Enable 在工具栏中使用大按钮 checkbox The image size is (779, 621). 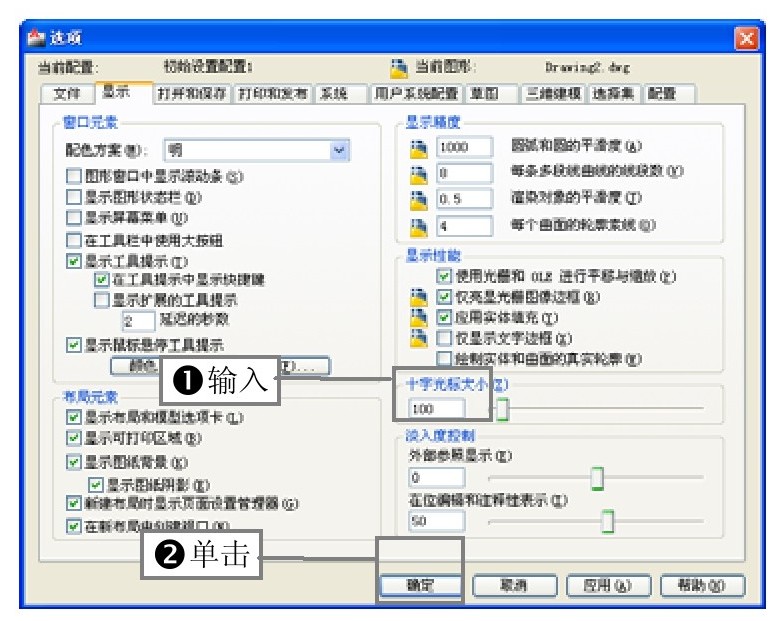click(74, 240)
